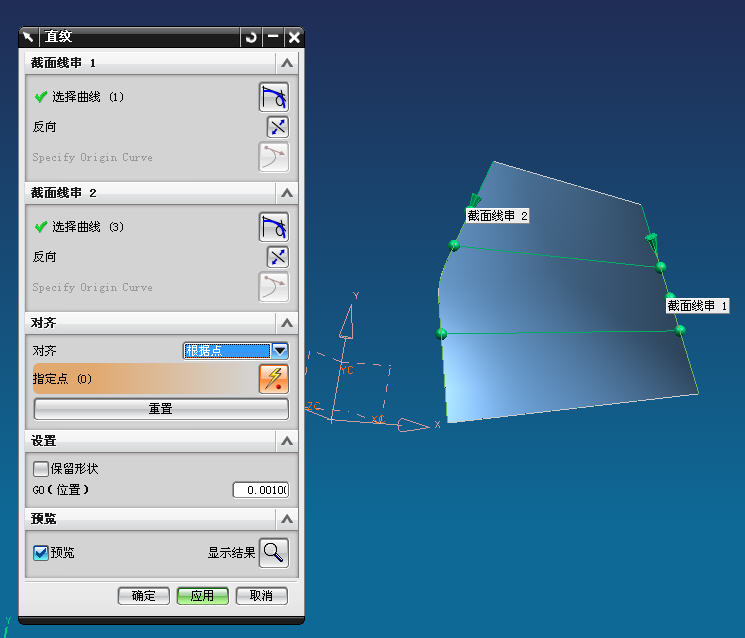Screen dimensions: 745x638
Task: Collapse the 截面线串 2 section
Action: click(287, 193)
